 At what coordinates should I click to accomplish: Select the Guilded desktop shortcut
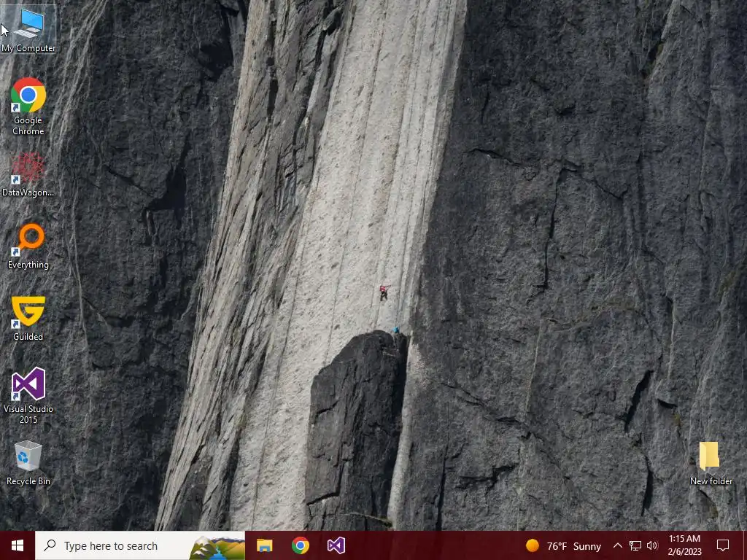pyautogui.click(x=28, y=319)
